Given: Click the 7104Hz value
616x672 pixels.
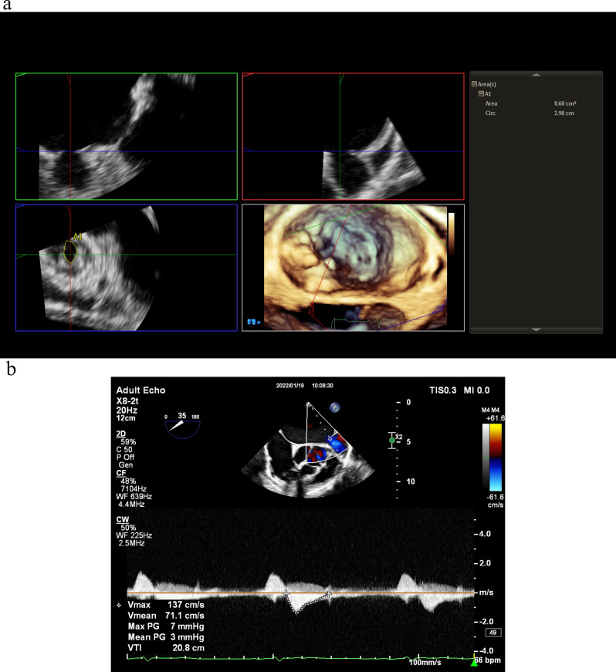Looking at the screenshot, I should tap(134, 488).
